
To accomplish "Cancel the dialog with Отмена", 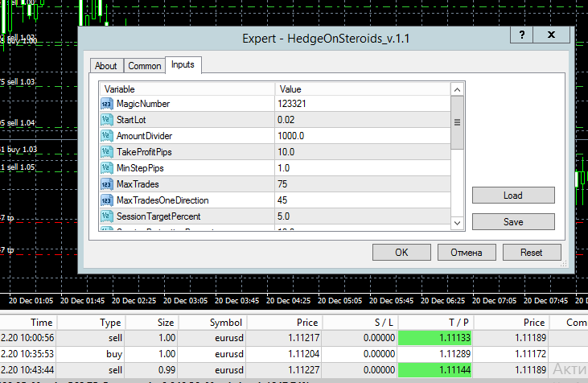I will pyautogui.click(x=467, y=253).
